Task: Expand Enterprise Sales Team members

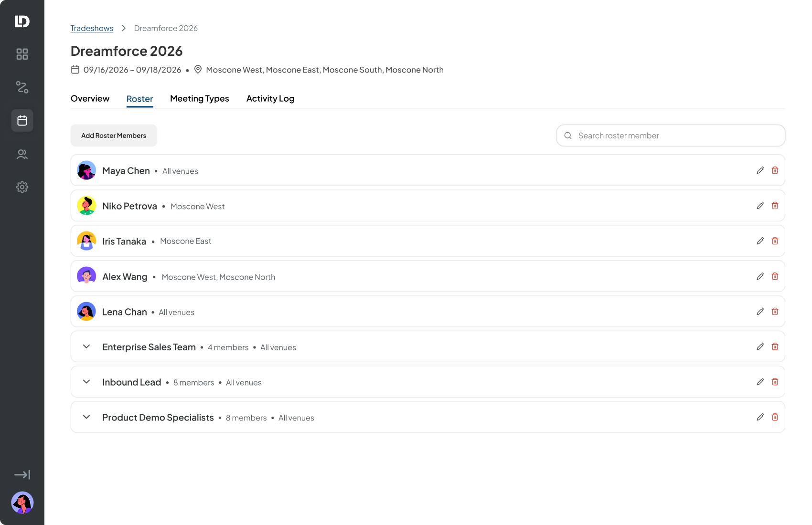Action: click(86, 346)
